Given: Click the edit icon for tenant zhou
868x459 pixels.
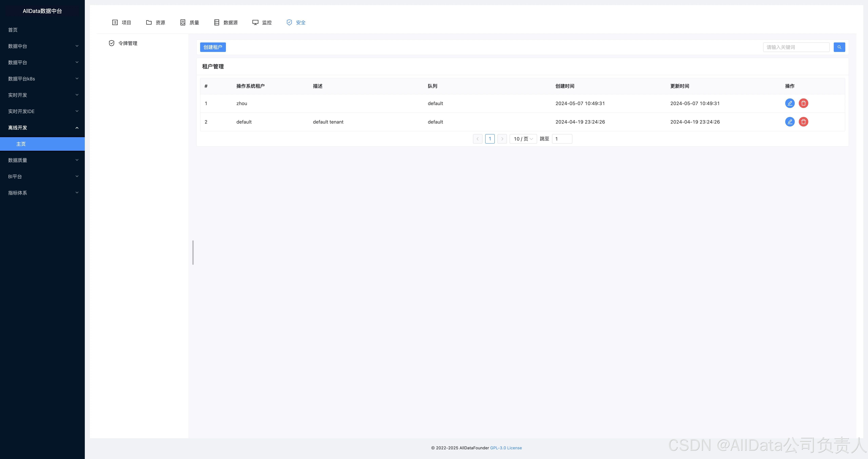Looking at the screenshot, I should [x=789, y=103].
